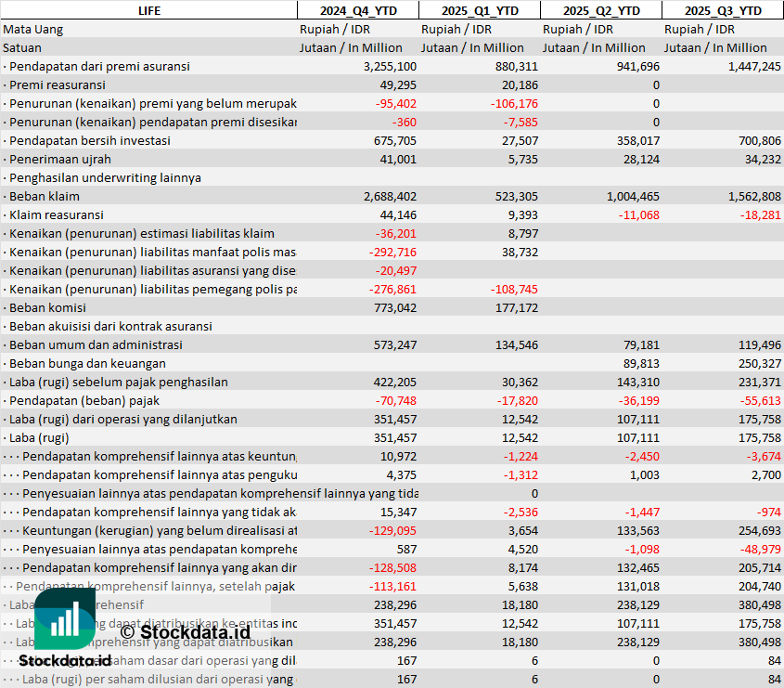The width and height of the screenshot is (784, 688).
Task: Click red value -11,068 in Klaim reasuransi row
Action: click(639, 214)
